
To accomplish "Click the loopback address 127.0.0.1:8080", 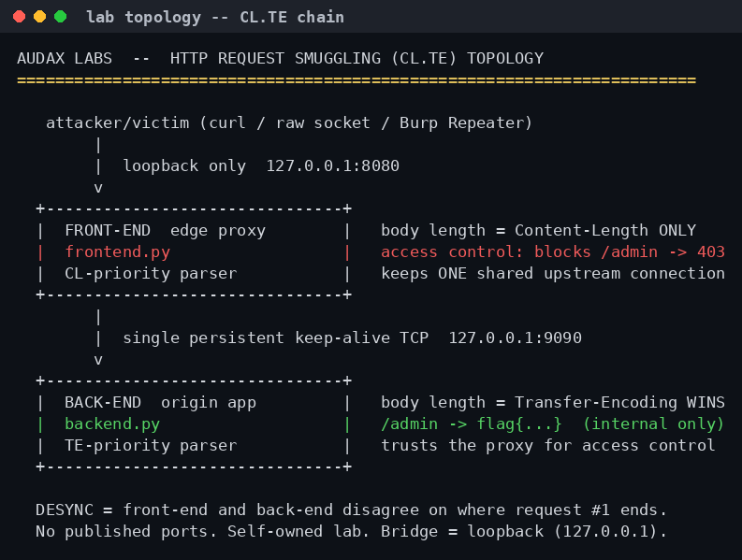I will pos(333,165).
